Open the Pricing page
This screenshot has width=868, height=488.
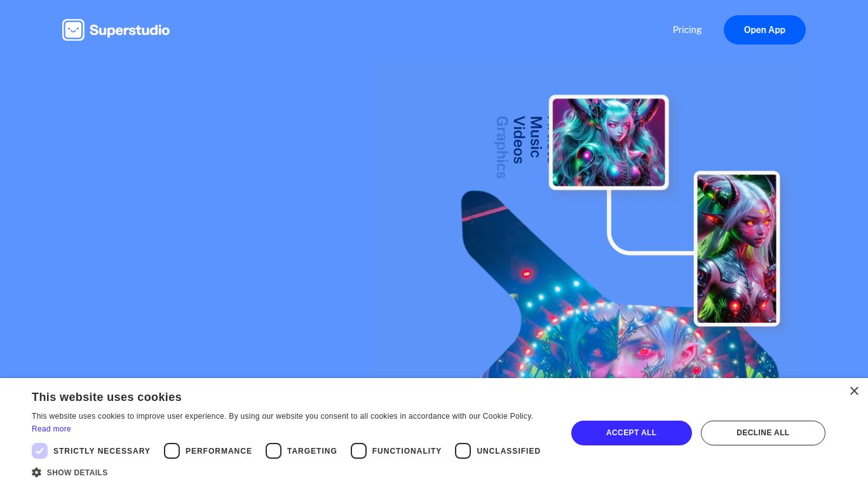pyautogui.click(x=687, y=30)
